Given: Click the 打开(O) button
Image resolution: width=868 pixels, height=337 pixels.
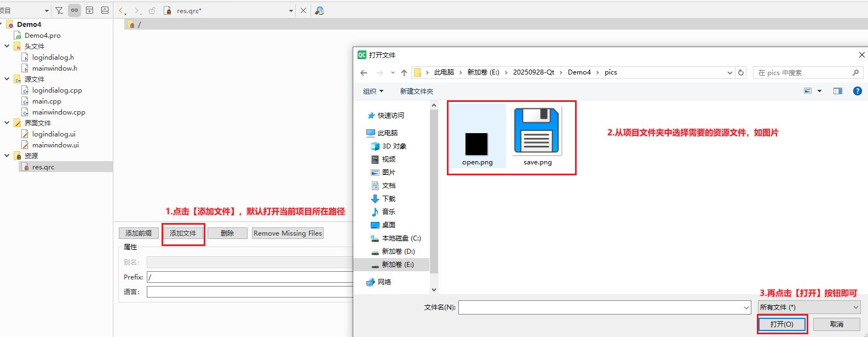Looking at the screenshot, I should [782, 324].
